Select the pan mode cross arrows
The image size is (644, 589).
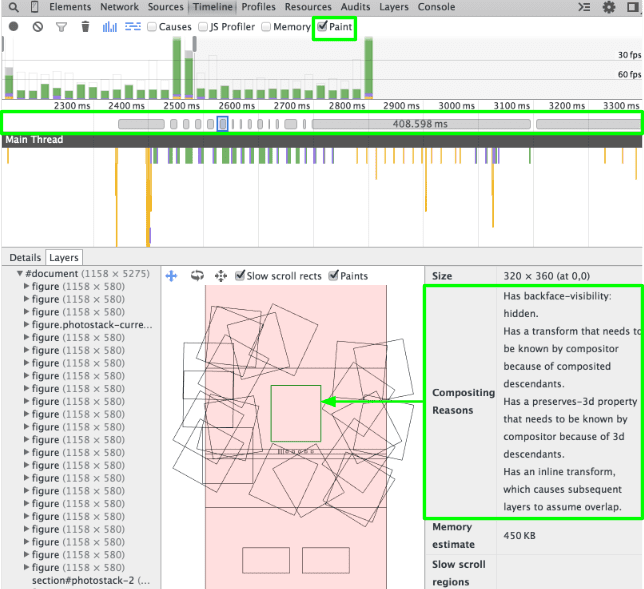pyautogui.click(x=171, y=276)
